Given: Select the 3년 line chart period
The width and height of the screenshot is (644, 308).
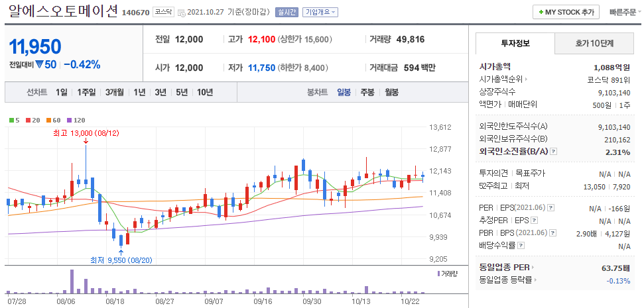Looking at the screenshot, I should (161, 92).
